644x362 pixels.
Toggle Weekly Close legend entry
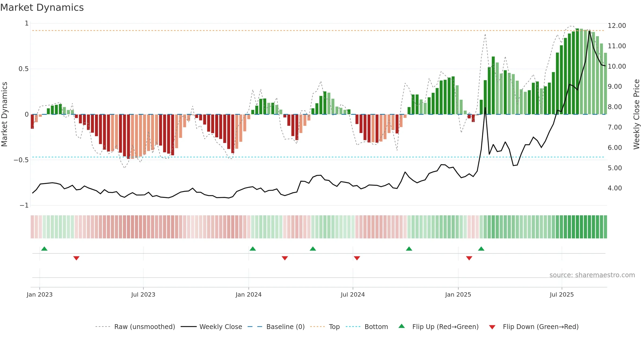pyautogui.click(x=211, y=327)
